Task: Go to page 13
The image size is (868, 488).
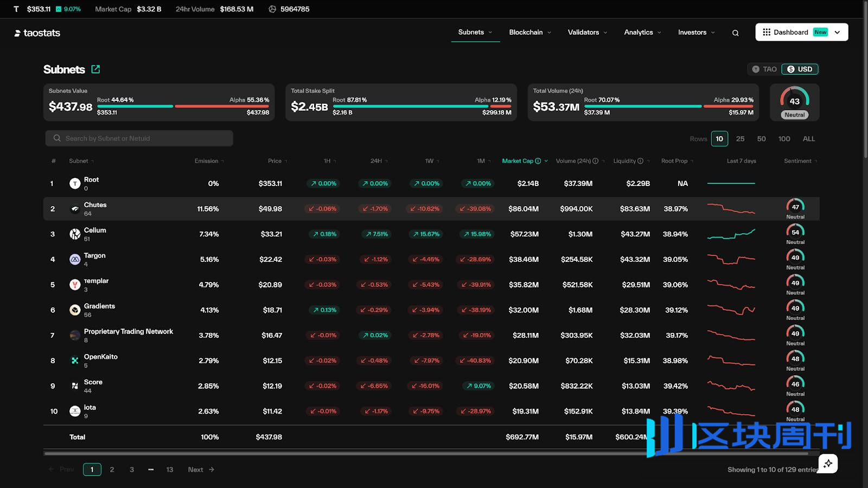Action: tap(170, 470)
